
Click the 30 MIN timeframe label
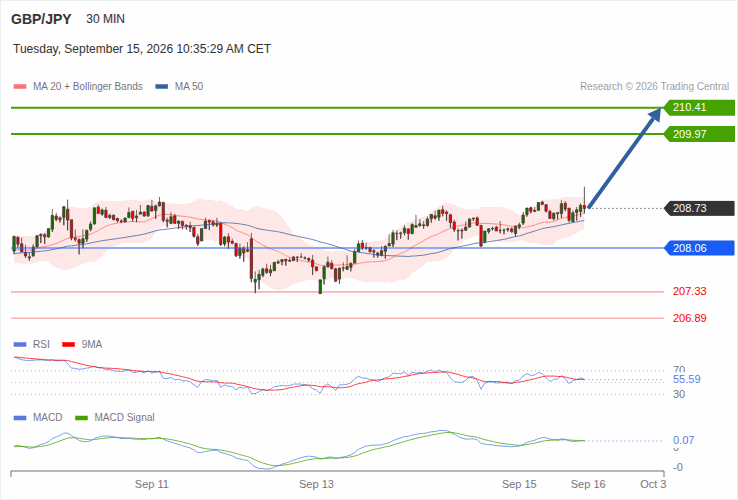[105, 19]
